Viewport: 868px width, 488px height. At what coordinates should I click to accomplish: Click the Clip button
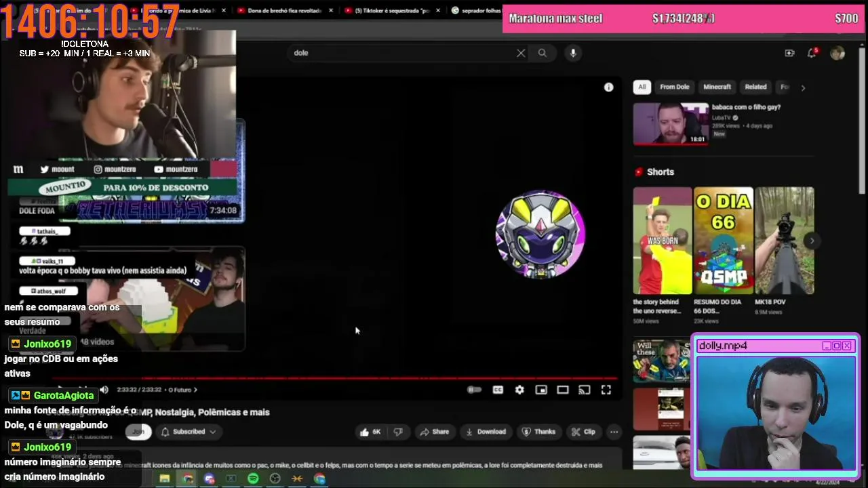tap(583, 432)
